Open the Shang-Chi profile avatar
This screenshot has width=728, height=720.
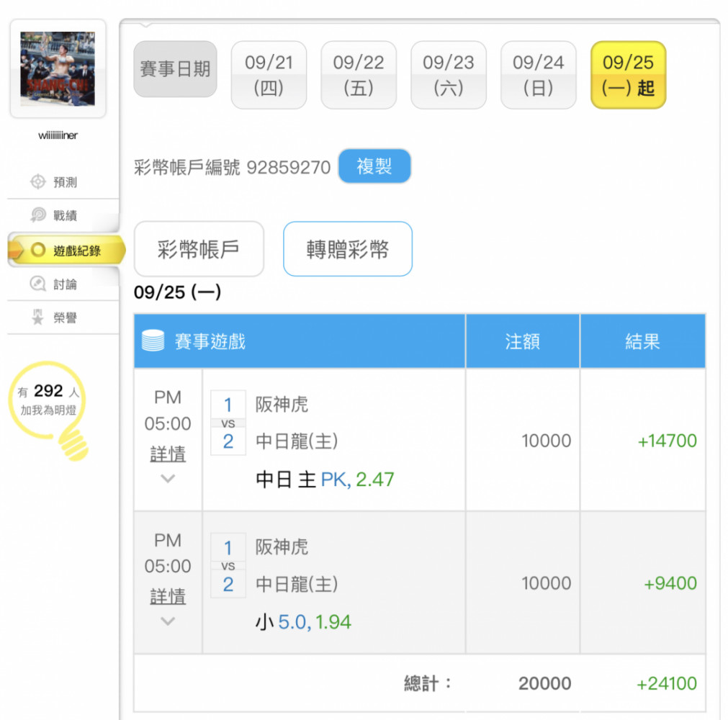coord(58,68)
